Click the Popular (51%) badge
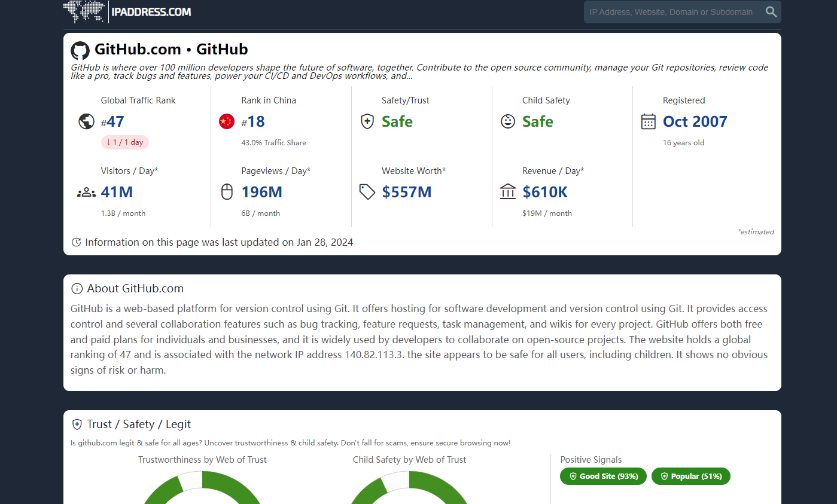Image resolution: width=837 pixels, height=504 pixels. click(x=691, y=476)
